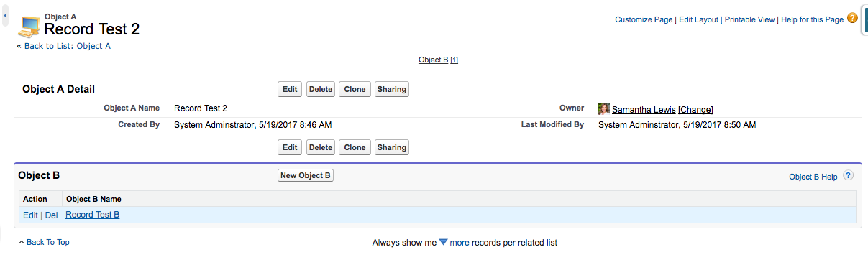Click Samantha Lewis's profile photo

coord(604,109)
